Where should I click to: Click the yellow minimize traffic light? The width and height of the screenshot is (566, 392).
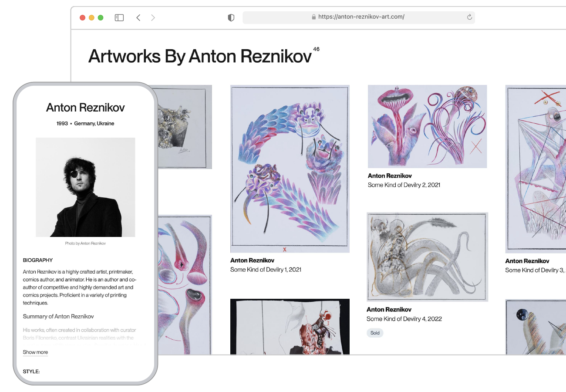coord(91,17)
